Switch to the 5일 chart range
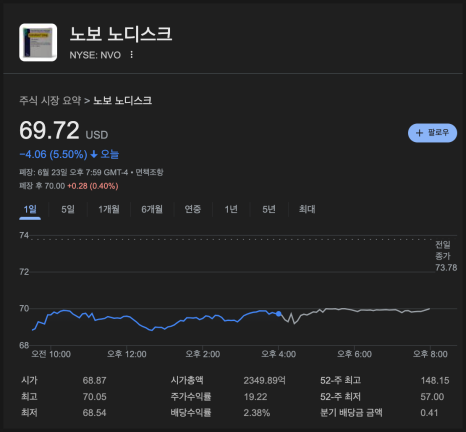466x432 pixels. (68, 209)
